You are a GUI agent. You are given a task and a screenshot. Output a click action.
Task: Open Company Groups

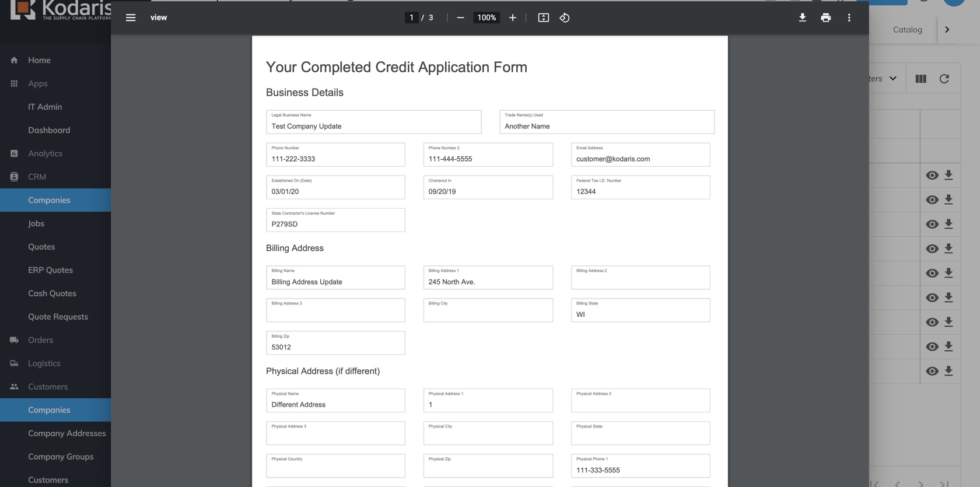(x=61, y=457)
